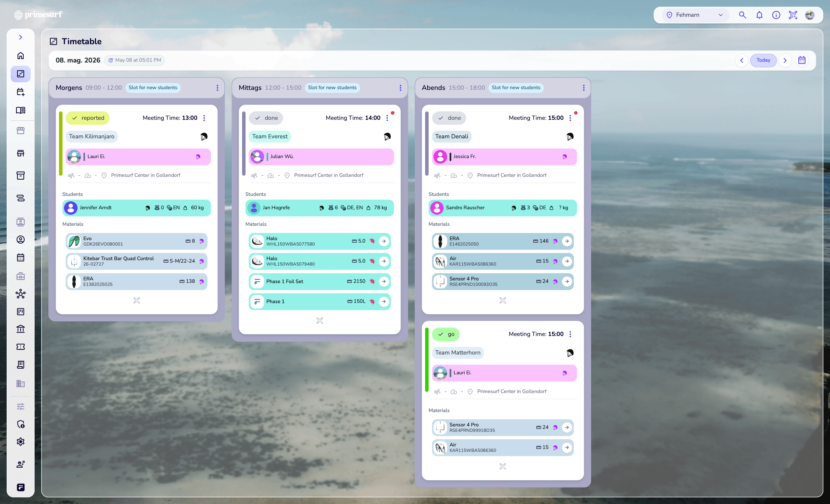
Task: Open the settings gear sidebar icon
Action: click(x=21, y=442)
